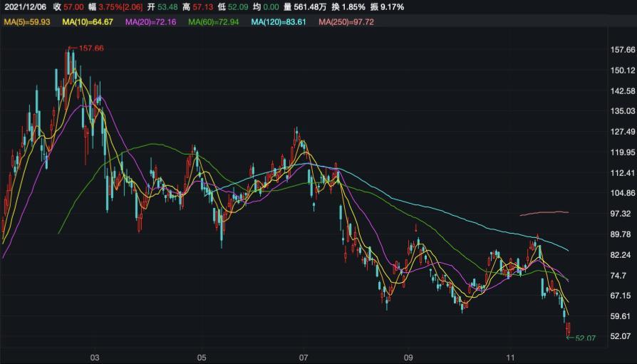Click the 119.95 price axis label
Viewport: 637px width, 364px height.
tap(623, 152)
